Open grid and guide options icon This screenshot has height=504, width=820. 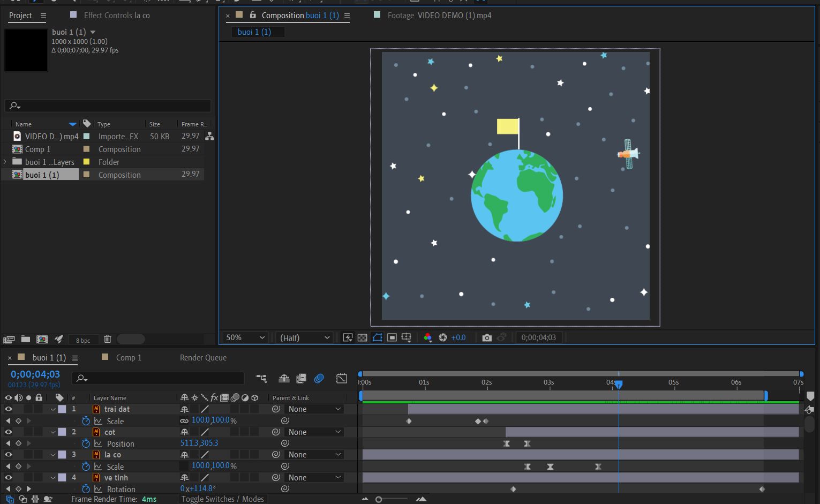click(407, 337)
